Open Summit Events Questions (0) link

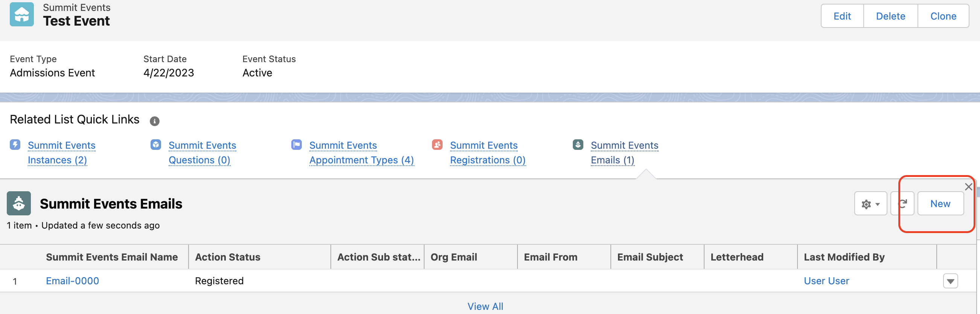coord(202,152)
